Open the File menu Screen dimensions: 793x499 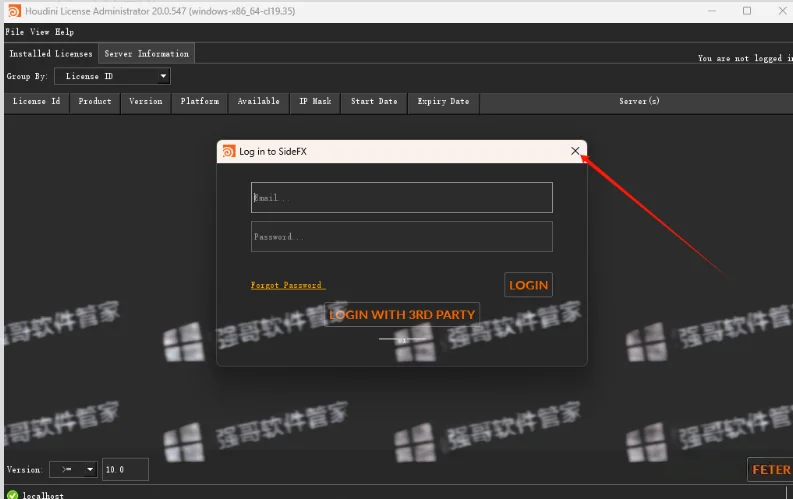point(15,32)
